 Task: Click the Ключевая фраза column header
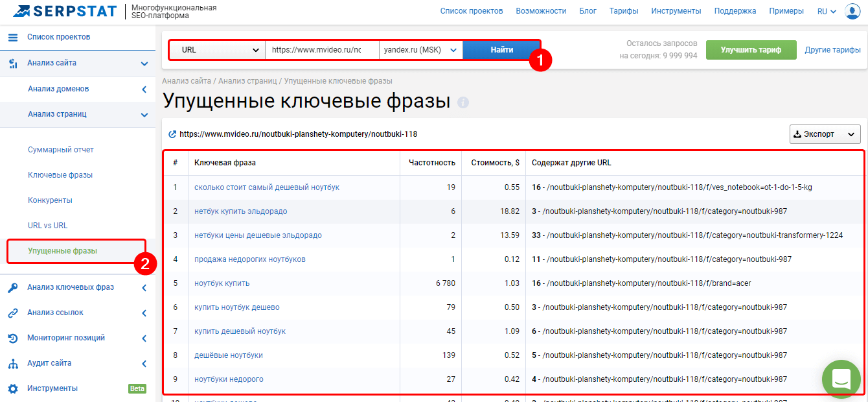tap(225, 163)
